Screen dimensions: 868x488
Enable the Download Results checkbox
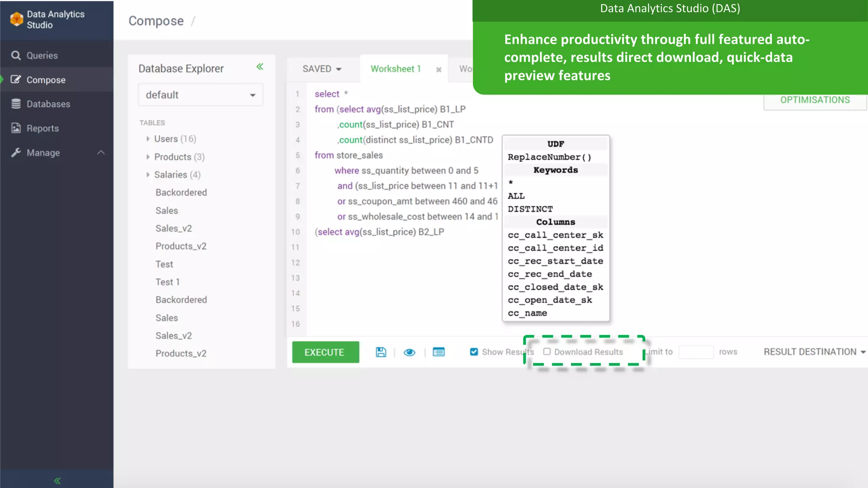[547, 352]
